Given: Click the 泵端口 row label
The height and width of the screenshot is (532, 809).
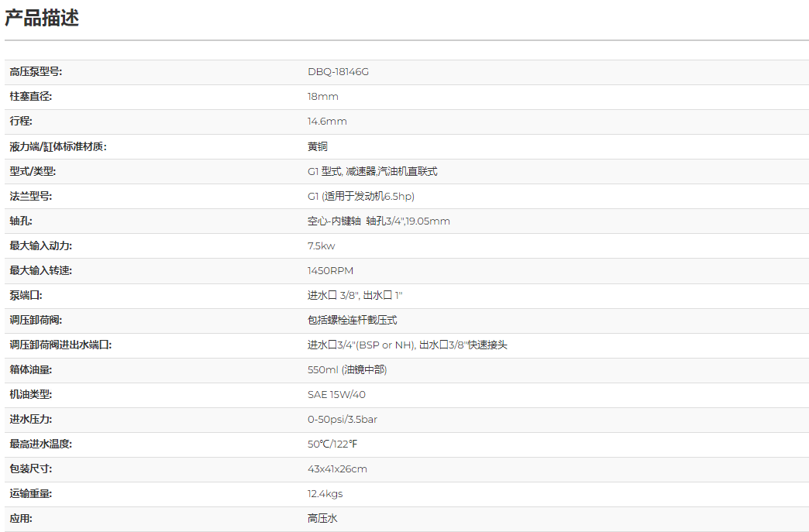Looking at the screenshot, I should coord(26,296).
